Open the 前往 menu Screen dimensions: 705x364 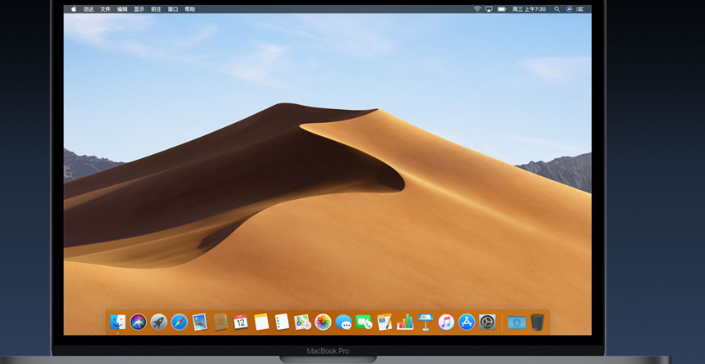click(156, 9)
